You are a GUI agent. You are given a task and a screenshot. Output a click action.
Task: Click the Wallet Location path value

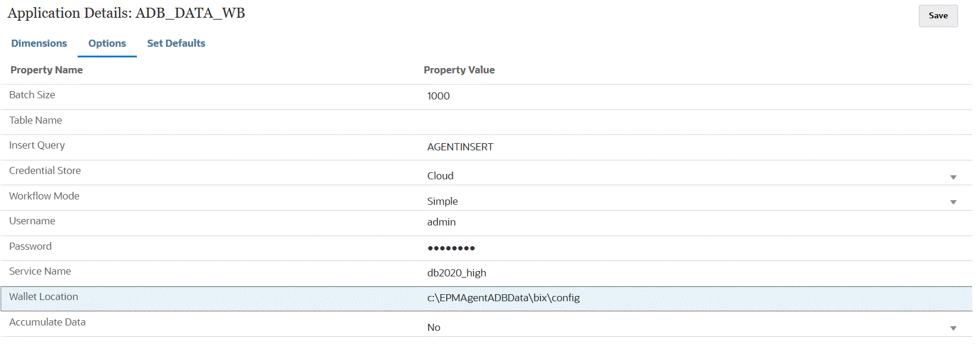504,298
